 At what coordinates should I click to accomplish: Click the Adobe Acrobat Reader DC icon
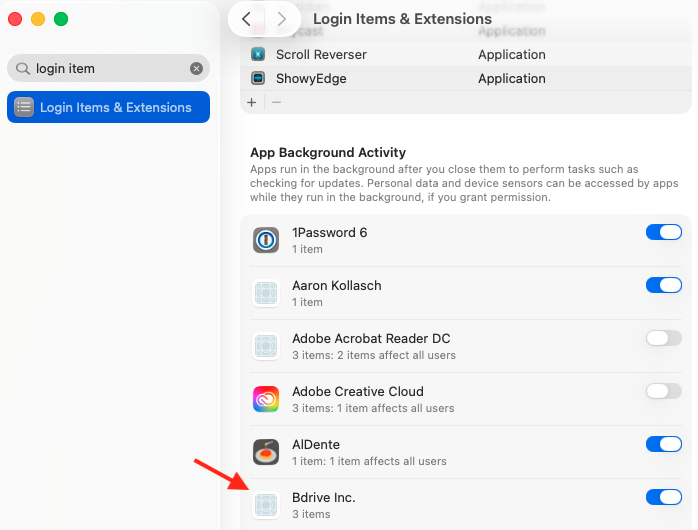click(265, 346)
